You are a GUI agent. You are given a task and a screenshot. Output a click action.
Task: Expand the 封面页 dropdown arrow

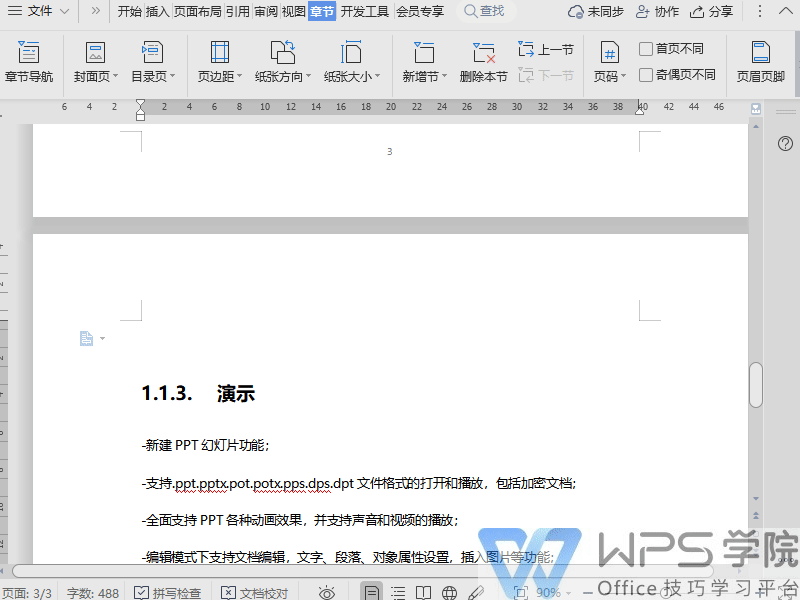click(x=115, y=76)
